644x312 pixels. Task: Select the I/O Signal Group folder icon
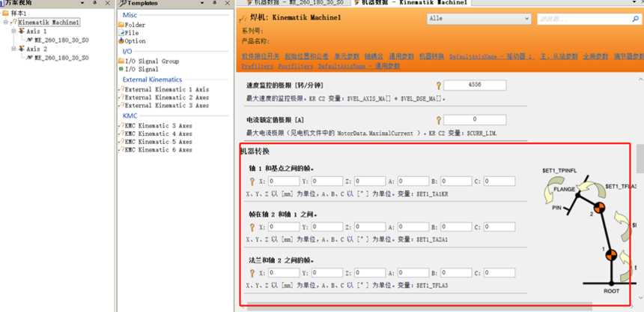point(121,61)
